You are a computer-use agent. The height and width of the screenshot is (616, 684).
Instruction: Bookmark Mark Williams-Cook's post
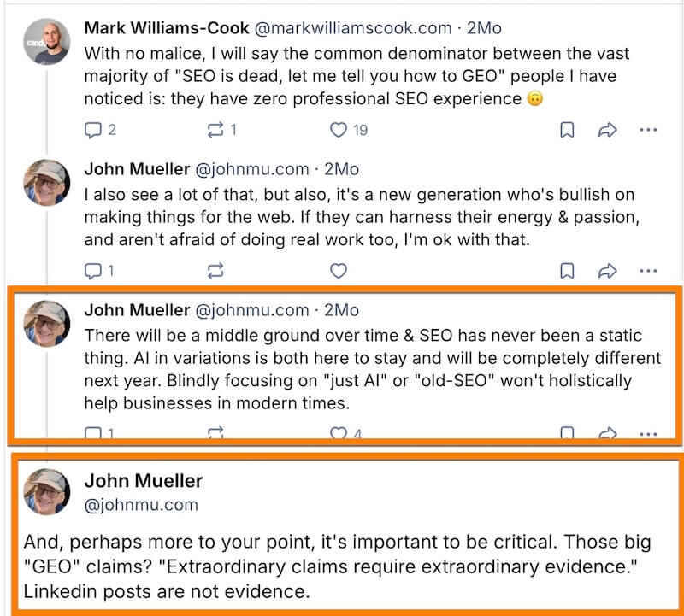(x=566, y=130)
